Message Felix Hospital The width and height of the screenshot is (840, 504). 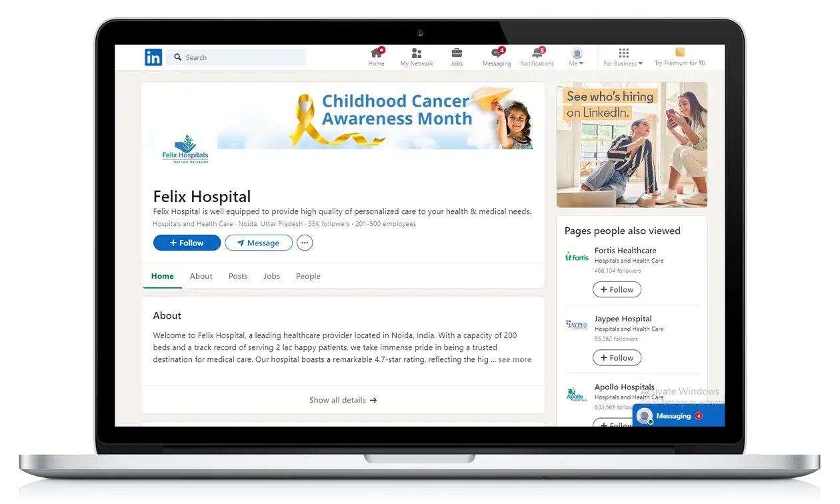pyautogui.click(x=259, y=243)
